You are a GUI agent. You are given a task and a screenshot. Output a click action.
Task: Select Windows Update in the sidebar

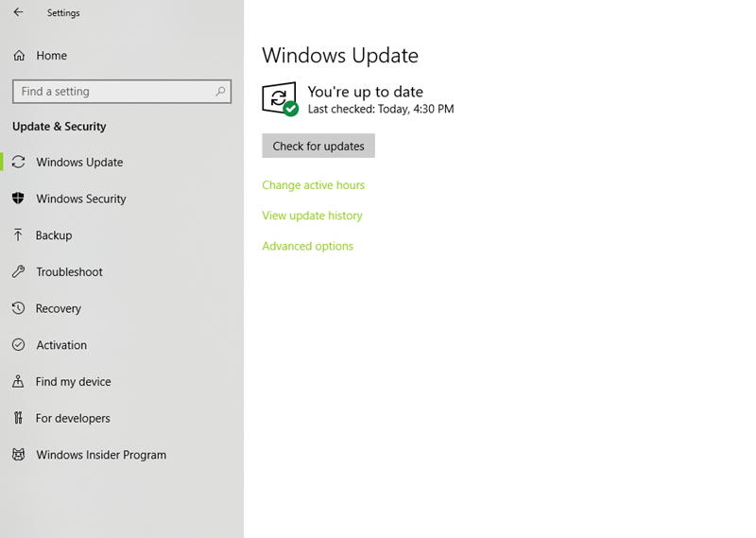(x=122, y=162)
